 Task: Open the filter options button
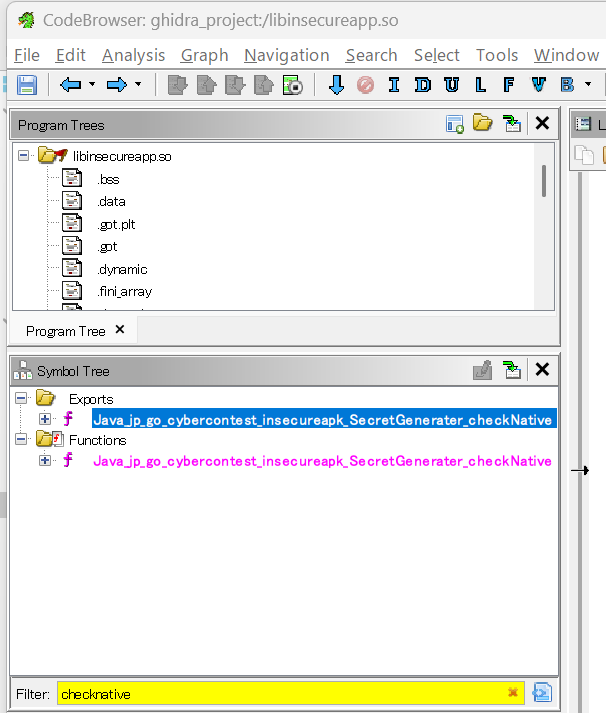[x=542, y=693]
